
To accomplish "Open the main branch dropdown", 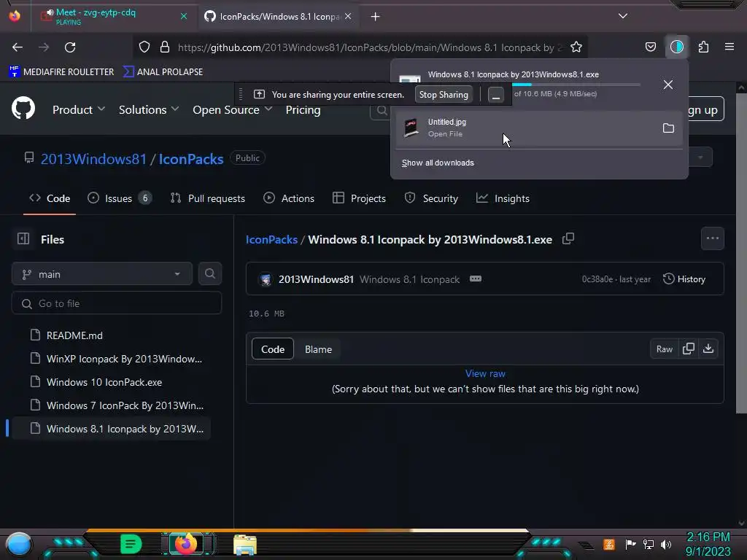I will coord(102,274).
